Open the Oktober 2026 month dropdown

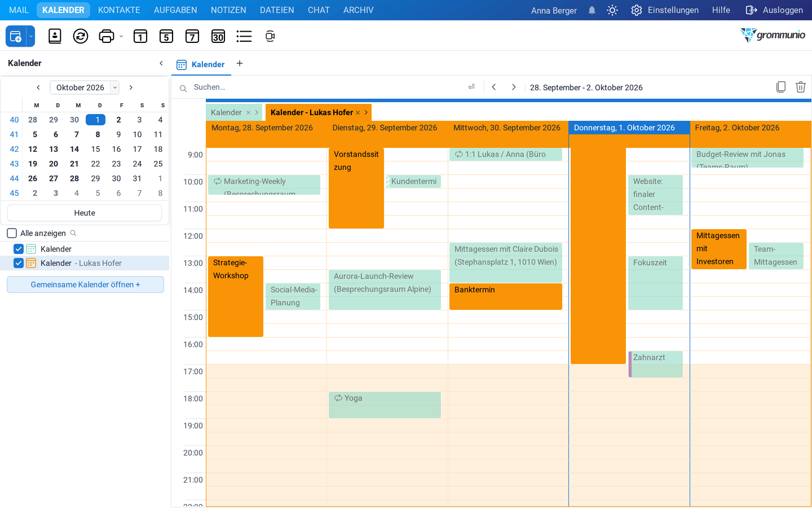tap(115, 87)
